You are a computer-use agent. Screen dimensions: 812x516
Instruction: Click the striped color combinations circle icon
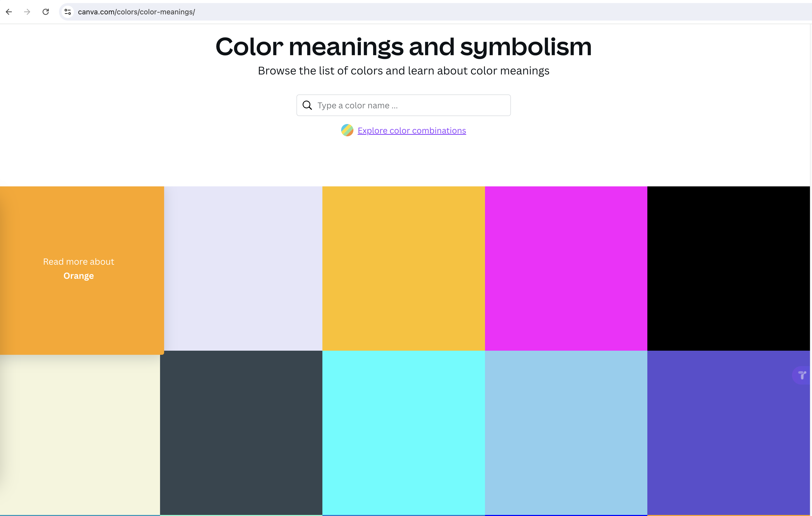347,130
